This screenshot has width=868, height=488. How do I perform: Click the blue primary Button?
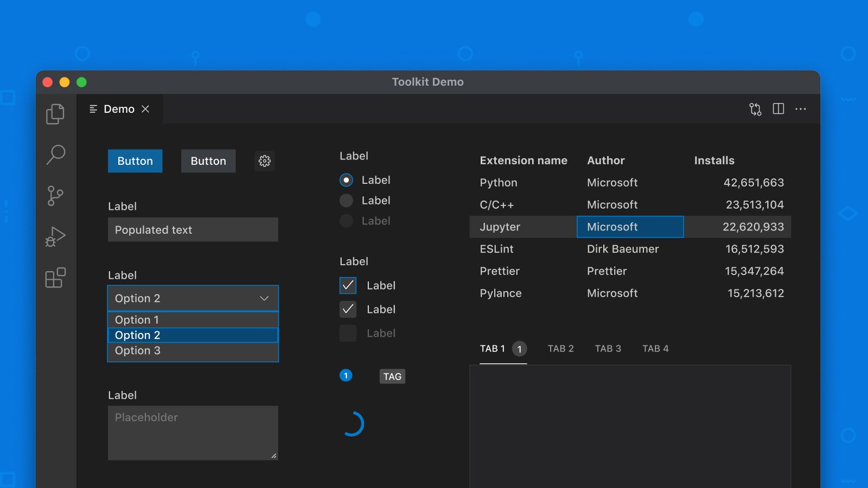pos(135,161)
